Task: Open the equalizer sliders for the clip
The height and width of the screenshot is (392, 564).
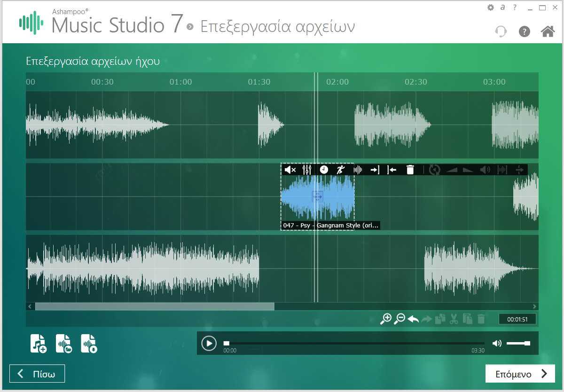Action: [307, 170]
